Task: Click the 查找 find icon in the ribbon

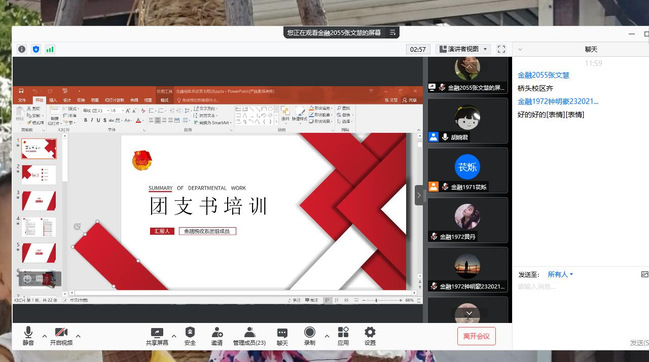Action: 344,108
